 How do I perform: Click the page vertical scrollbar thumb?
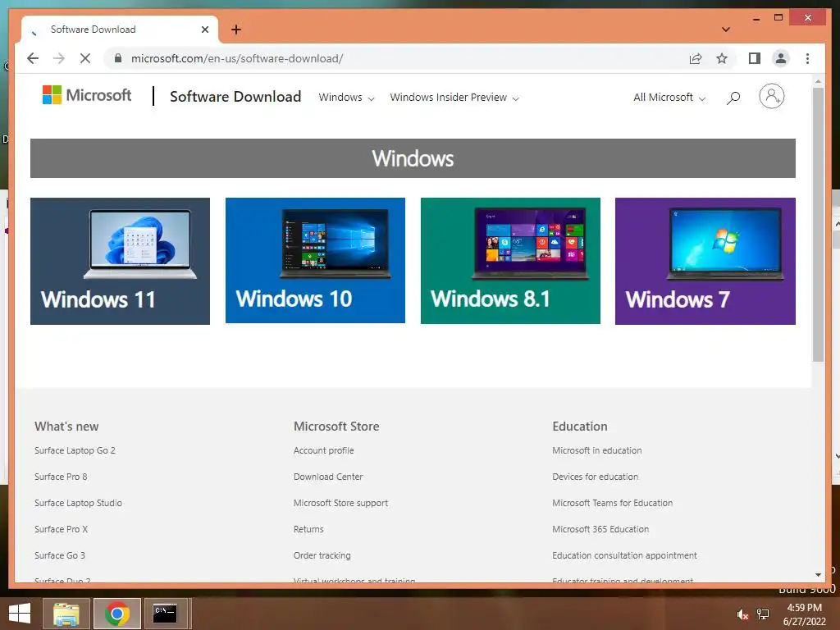tap(818, 225)
